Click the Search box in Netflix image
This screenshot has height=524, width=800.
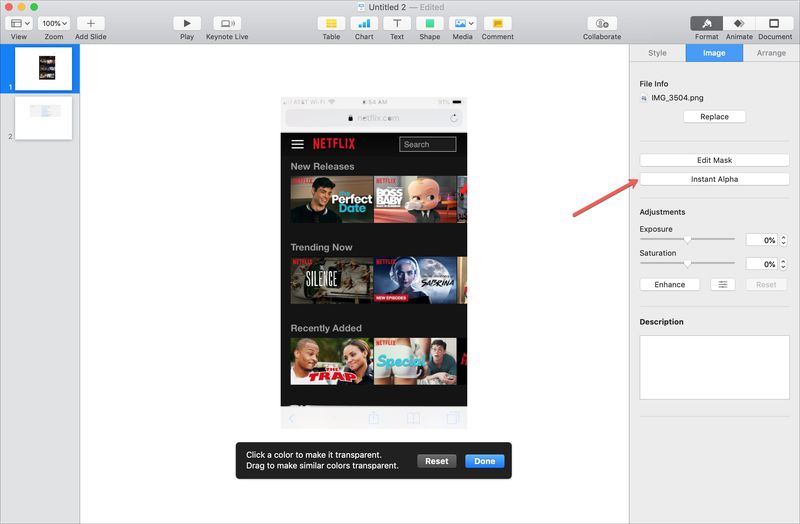click(428, 144)
